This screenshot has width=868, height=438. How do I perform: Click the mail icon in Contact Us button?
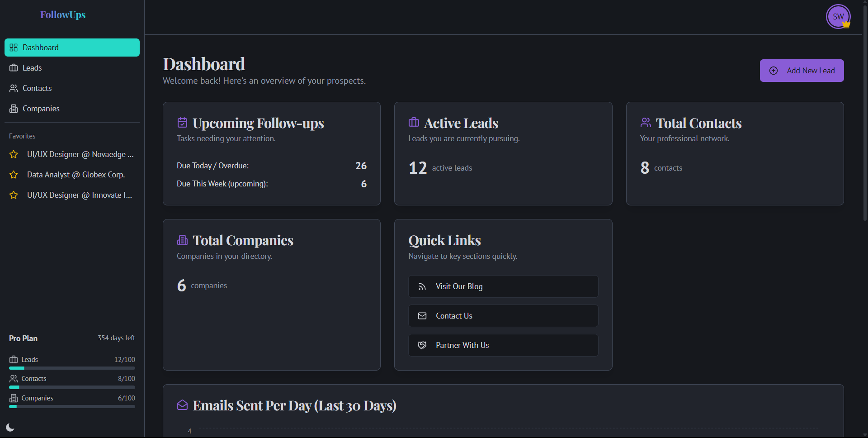pos(422,316)
